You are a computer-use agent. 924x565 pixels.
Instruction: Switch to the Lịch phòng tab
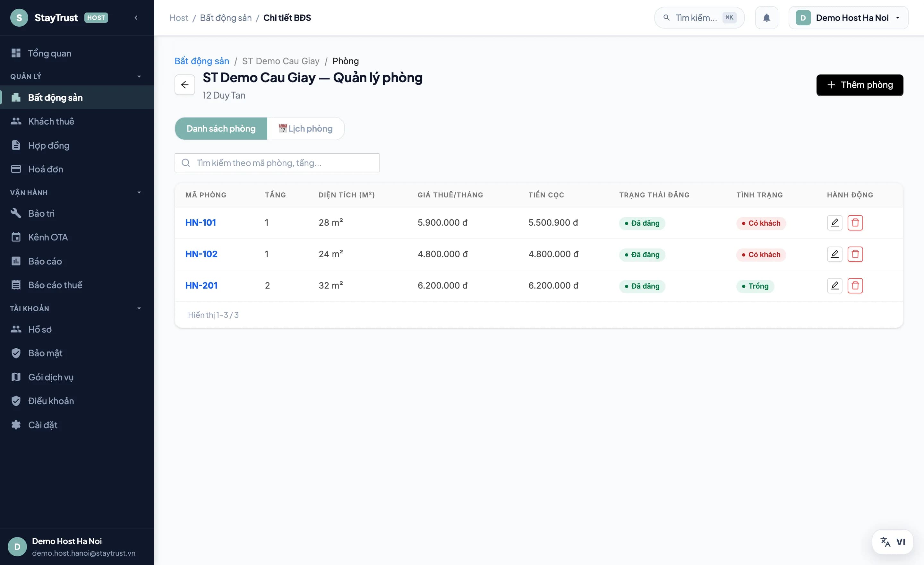coord(306,129)
